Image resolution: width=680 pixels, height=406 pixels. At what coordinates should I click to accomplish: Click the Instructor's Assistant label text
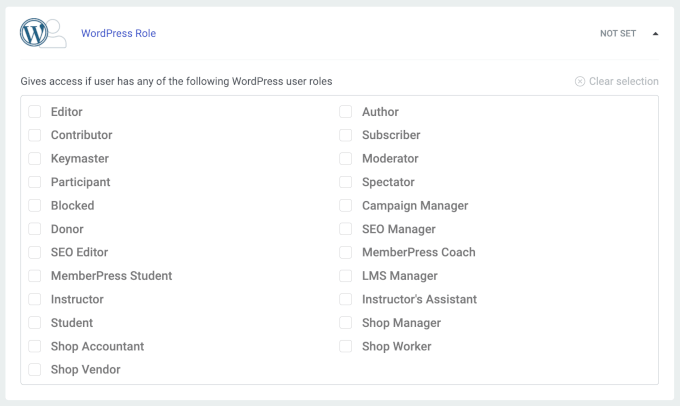coord(419,299)
